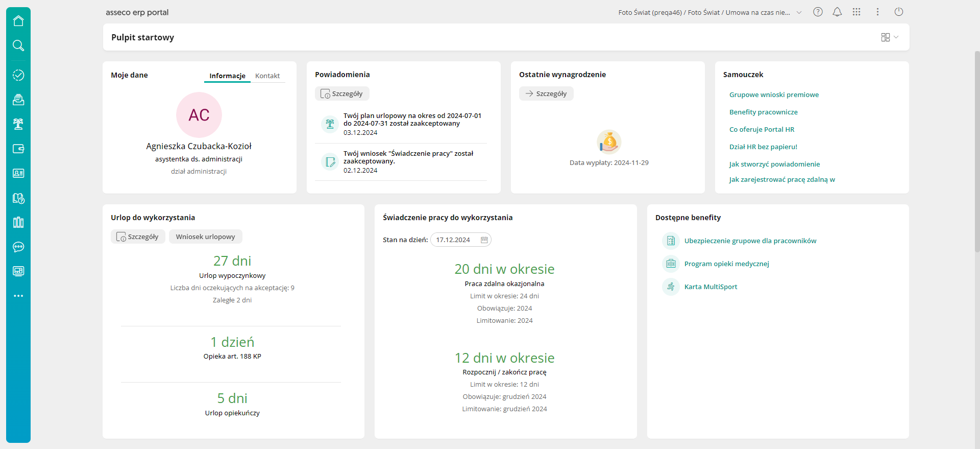Screen dimensions: 980x449
Task: Click the group insurance document icon
Action: tap(671, 241)
